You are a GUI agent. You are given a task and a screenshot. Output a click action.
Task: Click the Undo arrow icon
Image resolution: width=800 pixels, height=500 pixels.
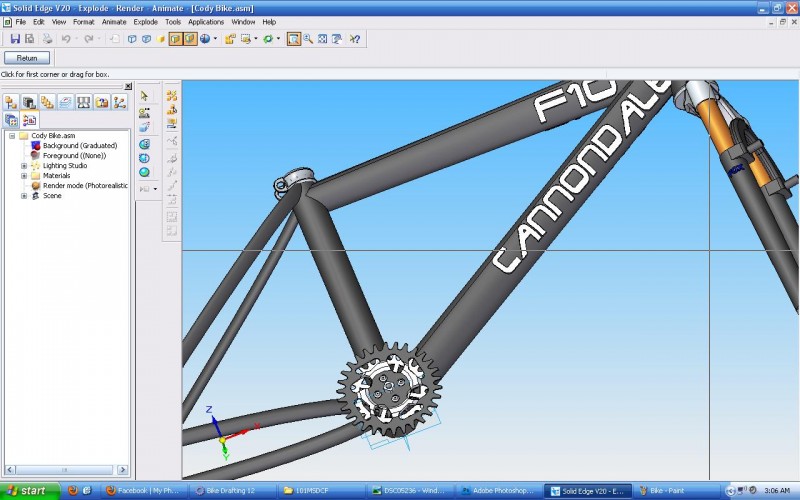coord(66,39)
